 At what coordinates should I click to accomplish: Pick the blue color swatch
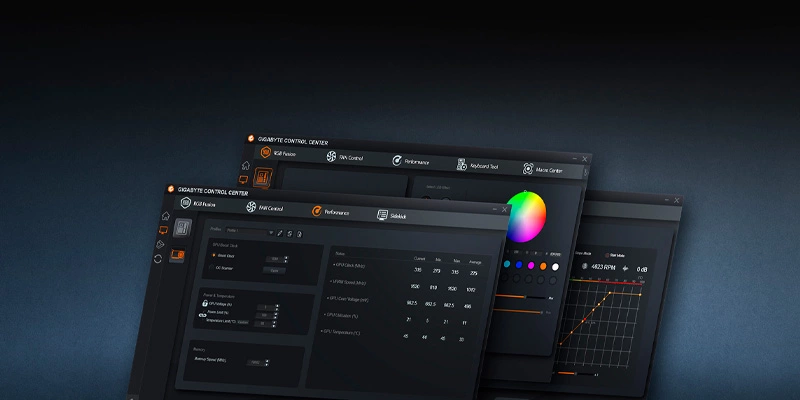(519, 265)
